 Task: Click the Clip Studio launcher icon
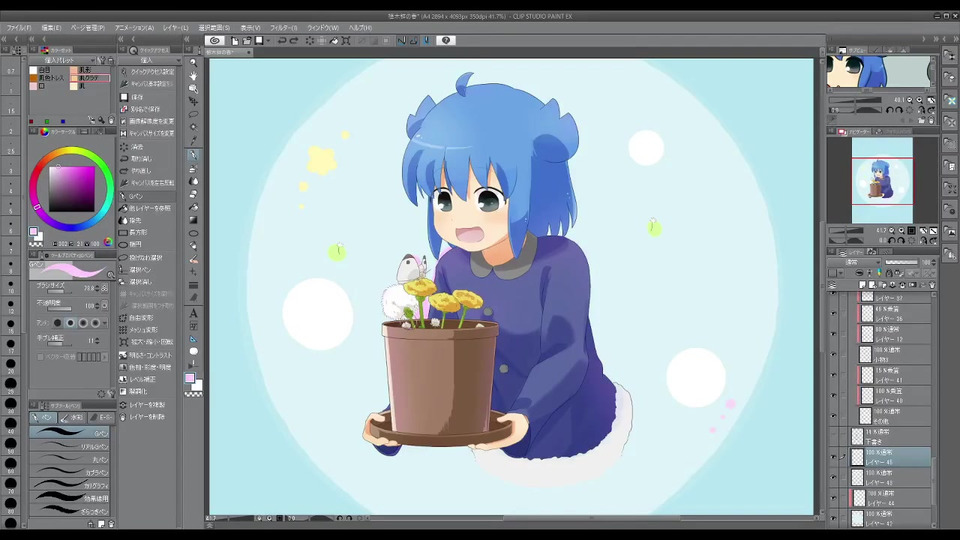[214, 40]
